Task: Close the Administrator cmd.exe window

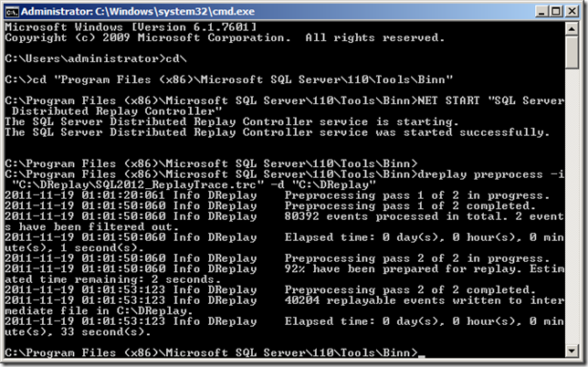Action: (572, 11)
